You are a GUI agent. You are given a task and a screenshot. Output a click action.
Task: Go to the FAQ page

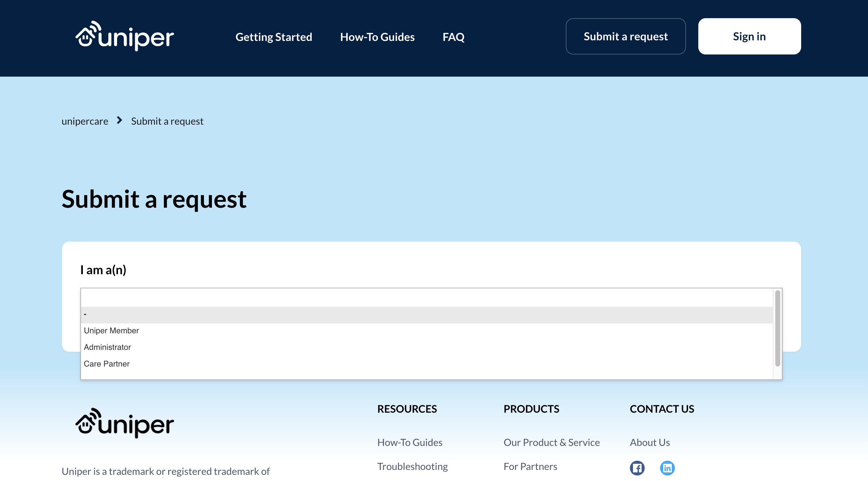click(x=453, y=37)
